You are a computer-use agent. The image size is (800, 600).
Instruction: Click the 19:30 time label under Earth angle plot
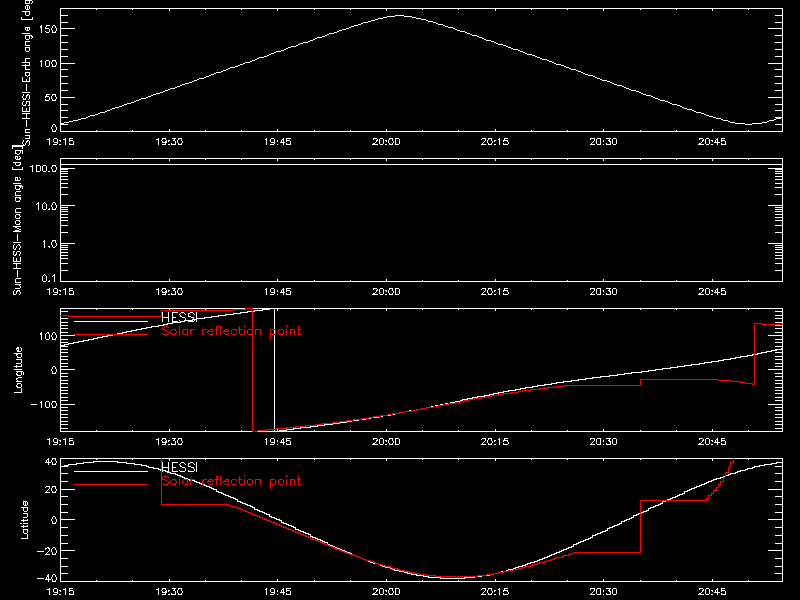[169, 141]
